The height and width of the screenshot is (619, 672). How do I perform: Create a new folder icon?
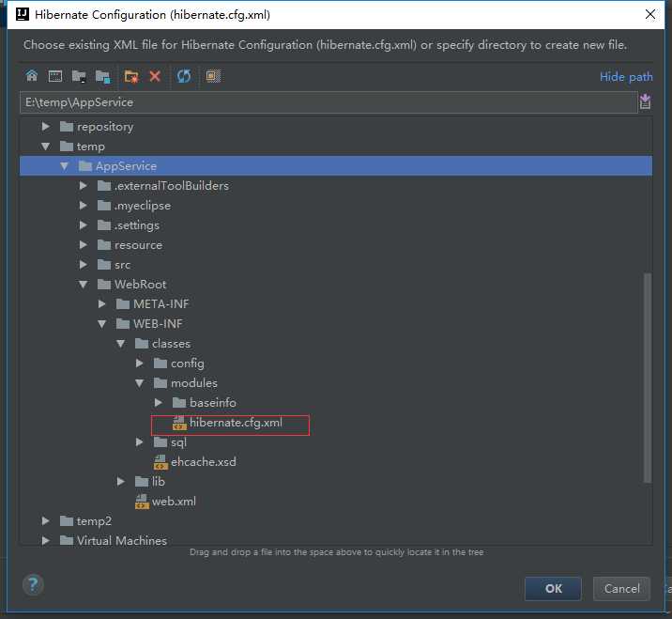pyautogui.click(x=131, y=76)
